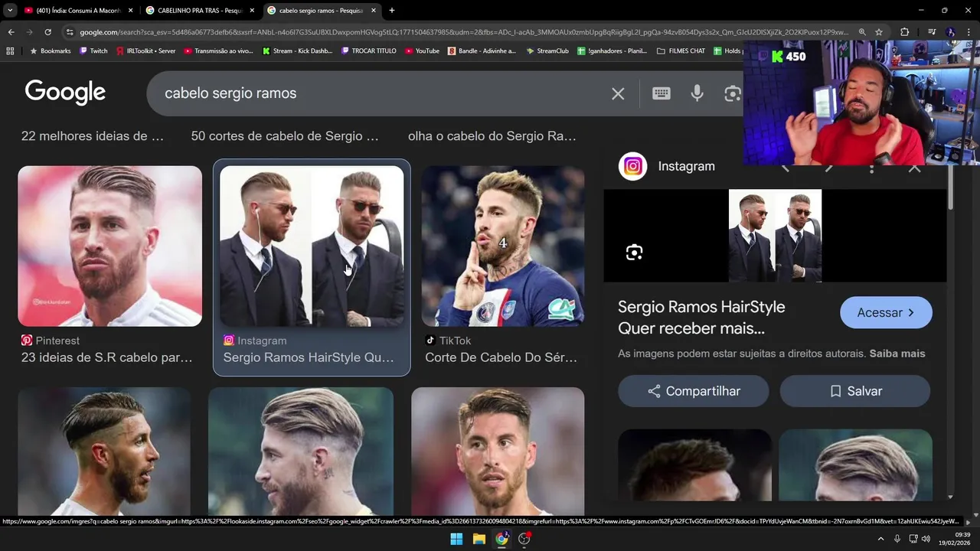
Task: Open the '50 cortes de cabelo de Sergio' result
Action: point(285,136)
